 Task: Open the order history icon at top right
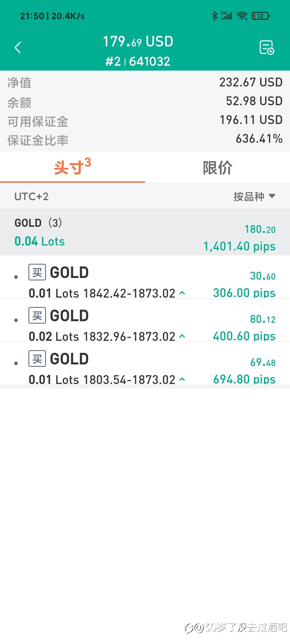pyautogui.click(x=267, y=48)
